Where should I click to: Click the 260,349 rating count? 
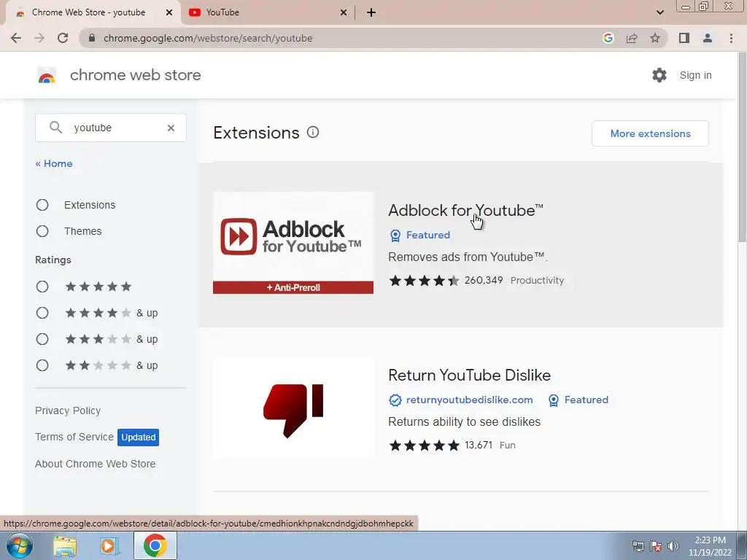point(484,280)
